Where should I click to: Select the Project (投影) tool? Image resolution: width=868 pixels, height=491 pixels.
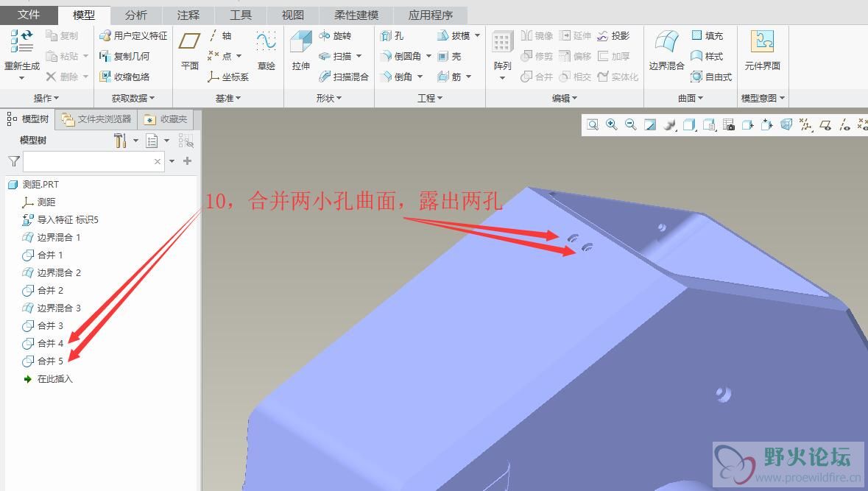click(613, 36)
